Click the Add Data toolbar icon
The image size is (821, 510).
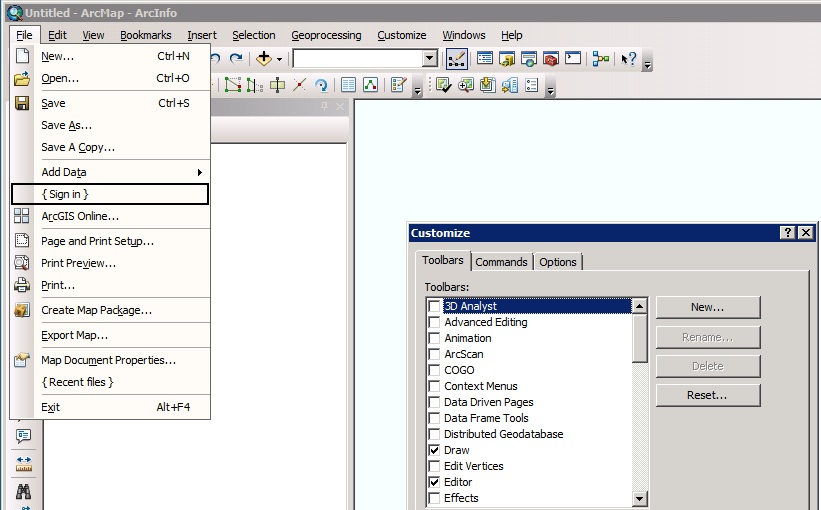click(264, 59)
